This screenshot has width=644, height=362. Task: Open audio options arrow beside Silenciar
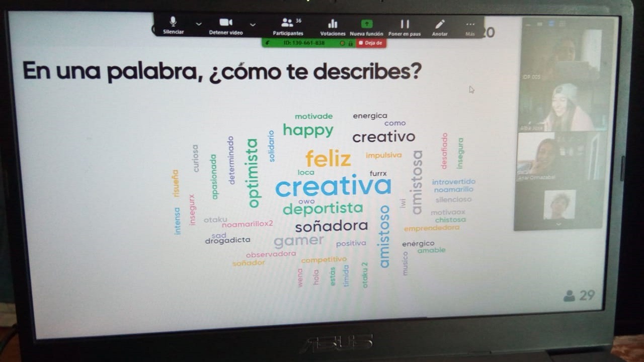pyautogui.click(x=198, y=24)
